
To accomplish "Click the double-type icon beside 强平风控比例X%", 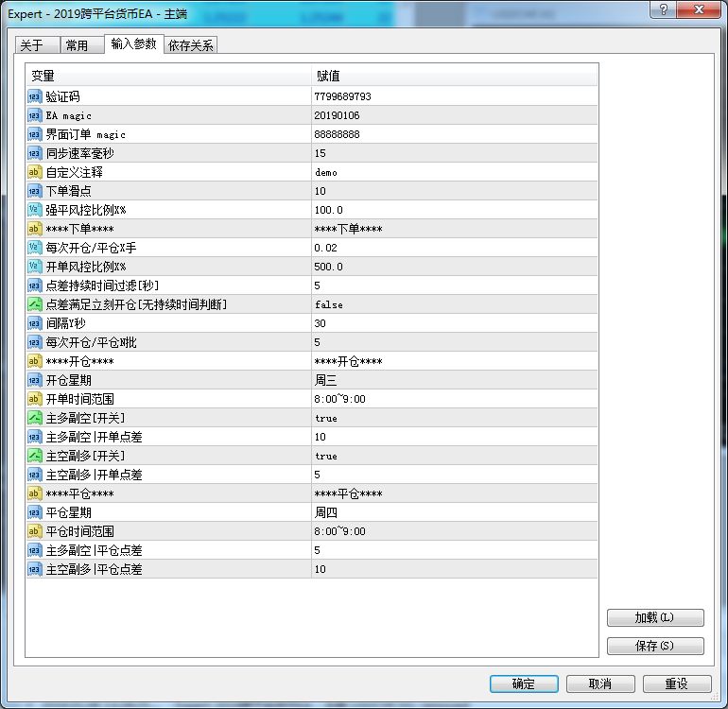I will pos(34,210).
